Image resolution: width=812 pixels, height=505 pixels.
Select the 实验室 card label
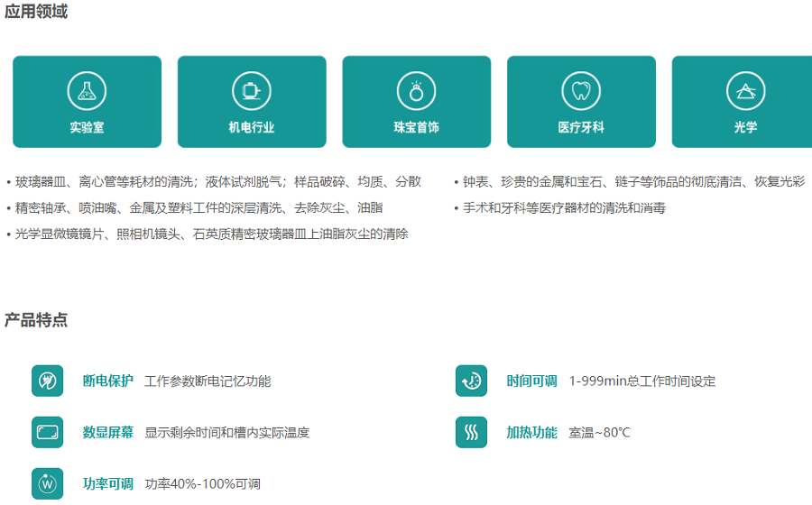[x=87, y=128]
